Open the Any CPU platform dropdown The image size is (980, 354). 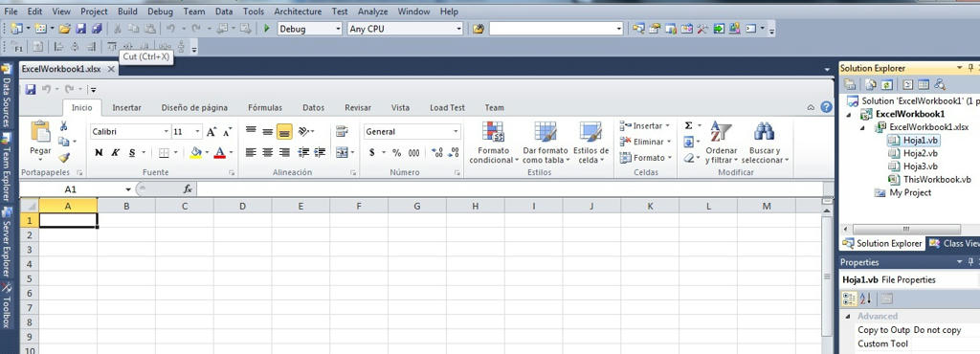pyautogui.click(x=458, y=29)
